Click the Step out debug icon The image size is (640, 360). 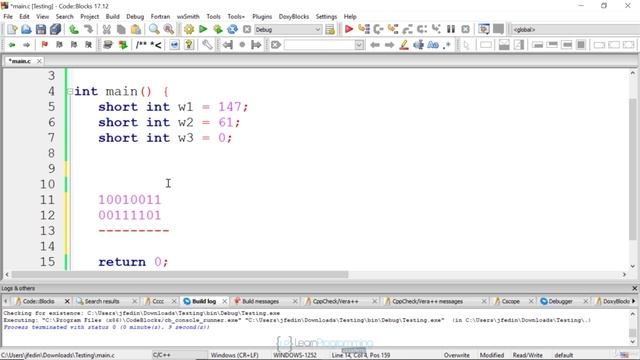point(407,29)
